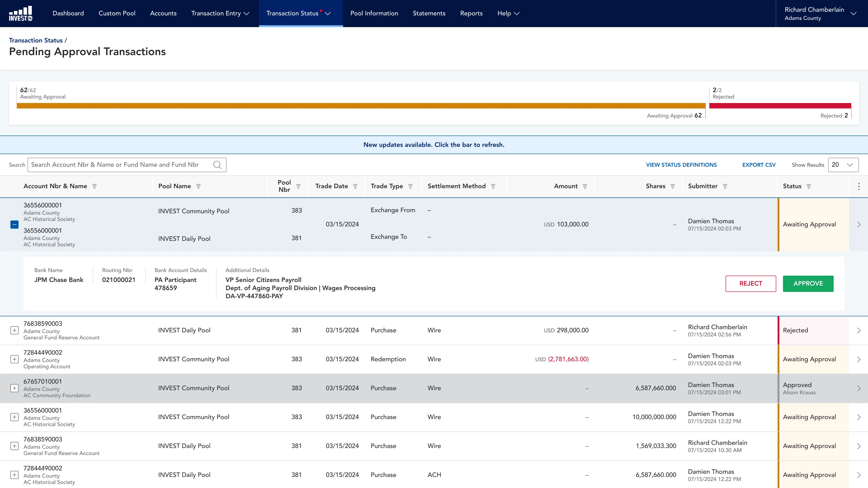Click the Shares column filter icon

point(672,186)
